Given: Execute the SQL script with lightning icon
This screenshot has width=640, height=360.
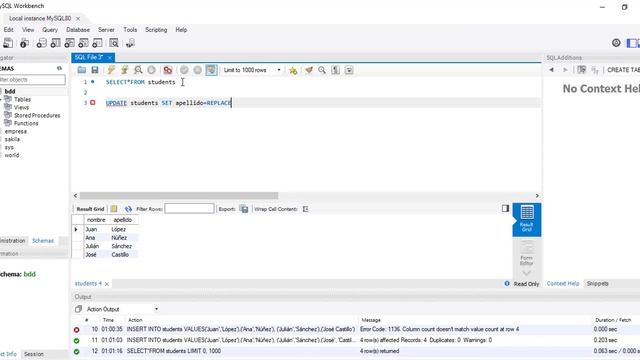Looking at the screenshot, I should (x=111, y=70).
